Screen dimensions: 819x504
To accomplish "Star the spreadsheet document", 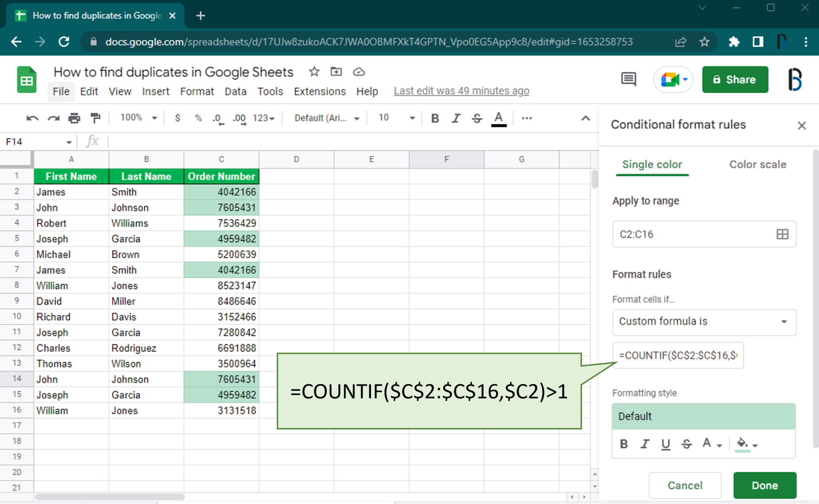I will tap(314, 72).
